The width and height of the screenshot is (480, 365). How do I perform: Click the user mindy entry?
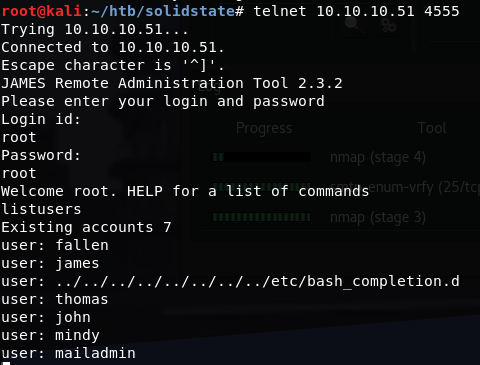coord(50,335)
